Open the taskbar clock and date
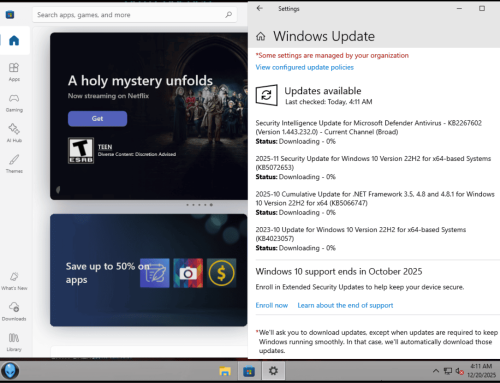Image resolution: width=500 pixels, height=383 pixels. pos(481,371)
